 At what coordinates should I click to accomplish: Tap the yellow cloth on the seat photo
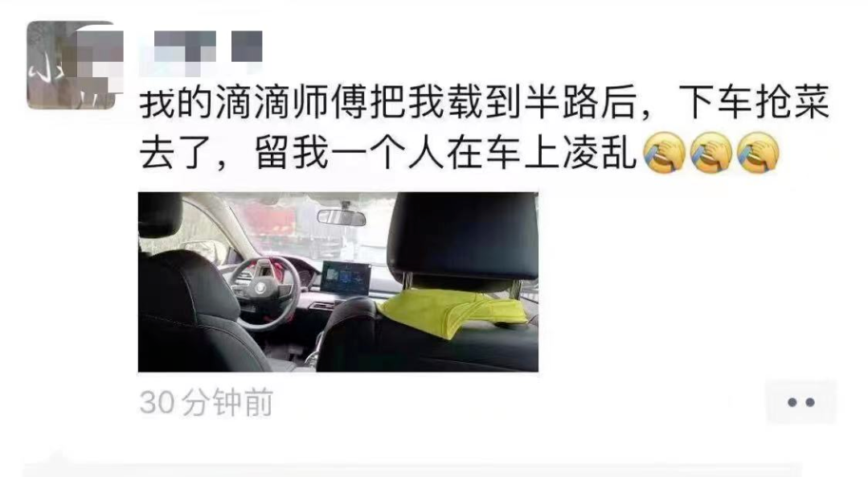[452, 313]
